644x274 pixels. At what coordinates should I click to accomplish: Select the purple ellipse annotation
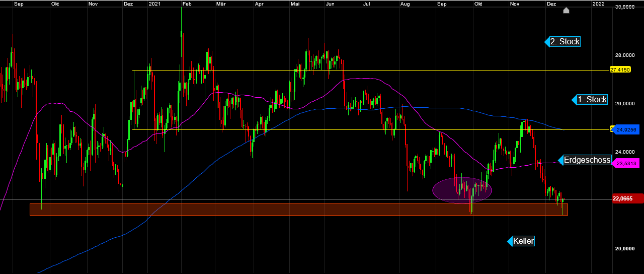(462, 190)
